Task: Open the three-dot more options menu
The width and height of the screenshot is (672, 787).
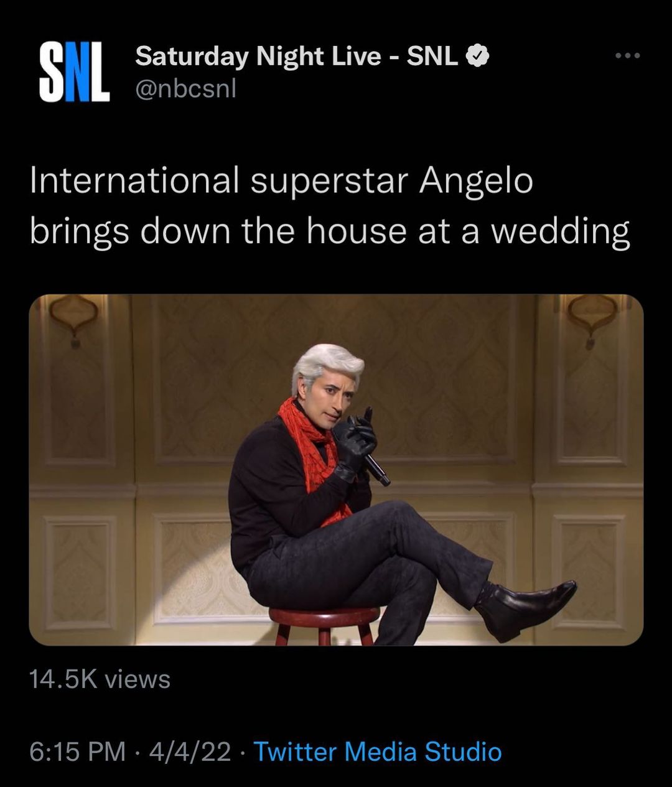Action: (627, 56)
